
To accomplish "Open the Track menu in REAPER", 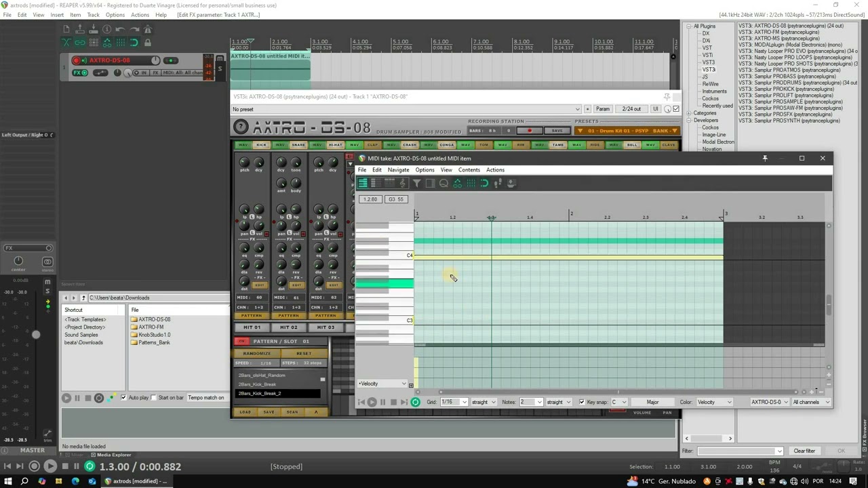I will pos(94,15).
